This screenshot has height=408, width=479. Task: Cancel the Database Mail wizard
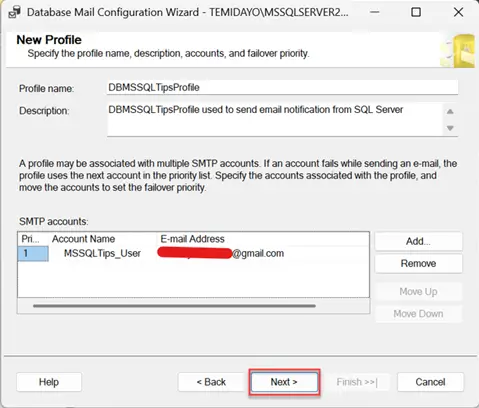(430, 382)
